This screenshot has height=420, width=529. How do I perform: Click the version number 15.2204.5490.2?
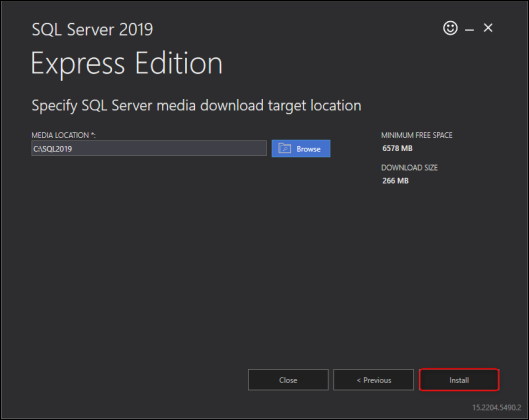496,408
